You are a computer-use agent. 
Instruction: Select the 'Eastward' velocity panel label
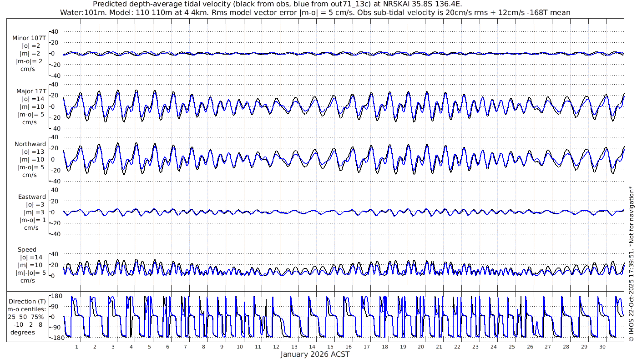(x=32, y=197)
